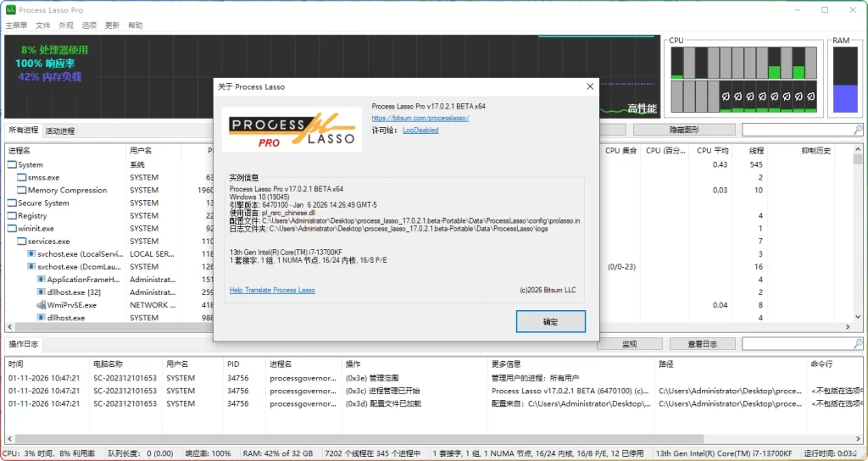Click the smss.exe process icon

point(21,177)
